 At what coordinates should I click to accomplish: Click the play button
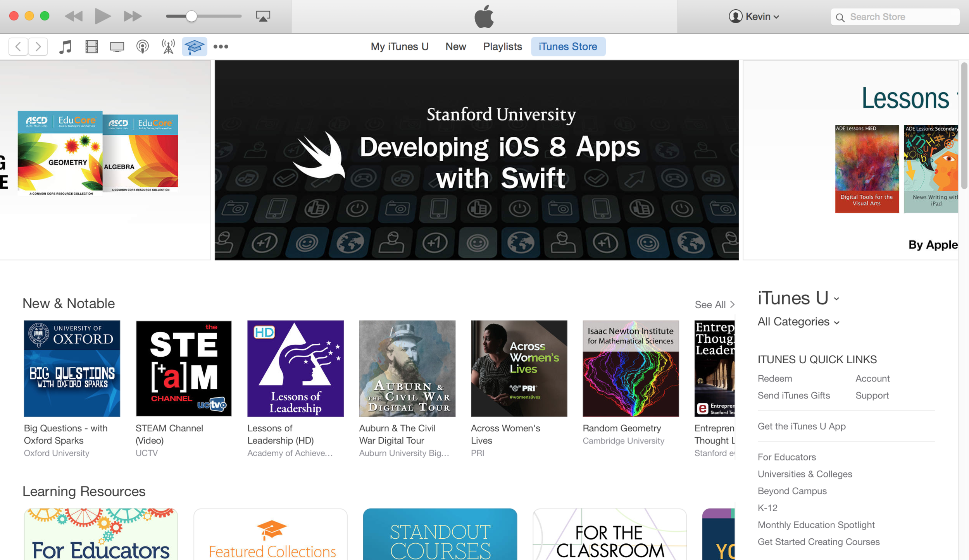pos(103,16)
